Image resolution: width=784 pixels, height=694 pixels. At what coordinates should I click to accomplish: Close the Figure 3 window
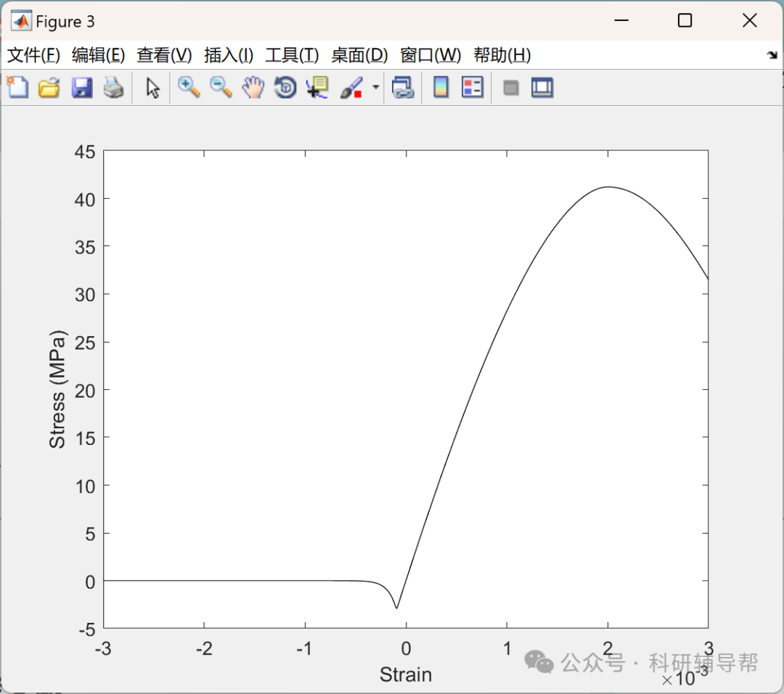749,20
